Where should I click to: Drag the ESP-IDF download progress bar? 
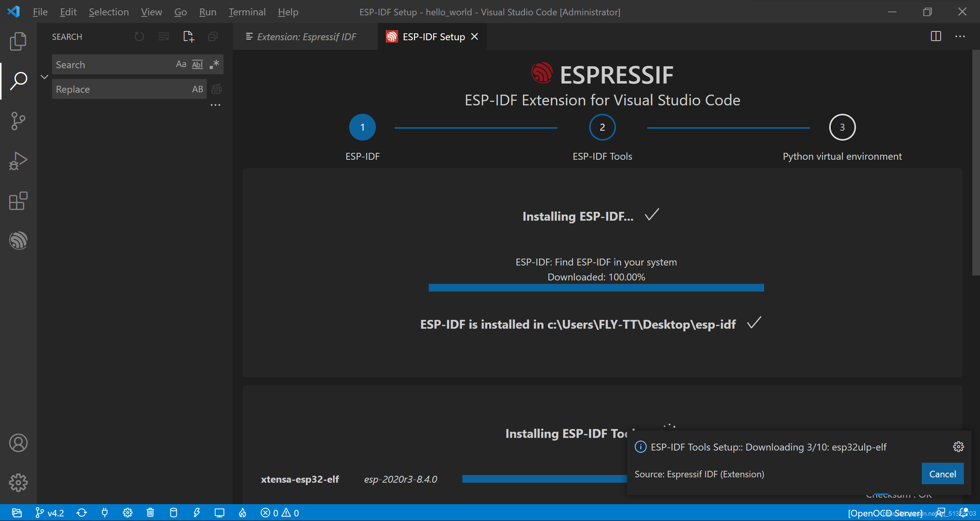[x=596, y=287]
